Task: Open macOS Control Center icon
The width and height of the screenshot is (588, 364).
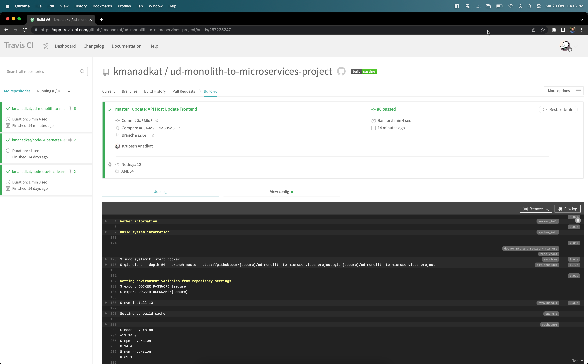Action: point(539,6)
